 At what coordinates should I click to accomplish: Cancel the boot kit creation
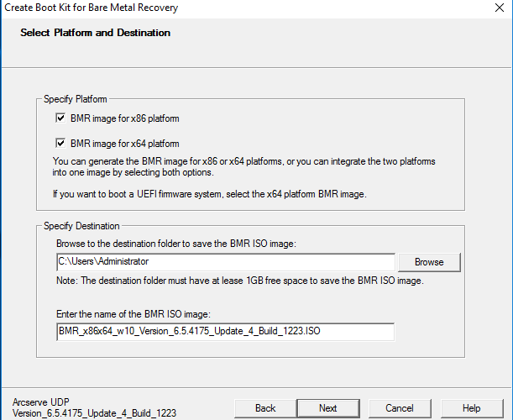tap(400, 408)
